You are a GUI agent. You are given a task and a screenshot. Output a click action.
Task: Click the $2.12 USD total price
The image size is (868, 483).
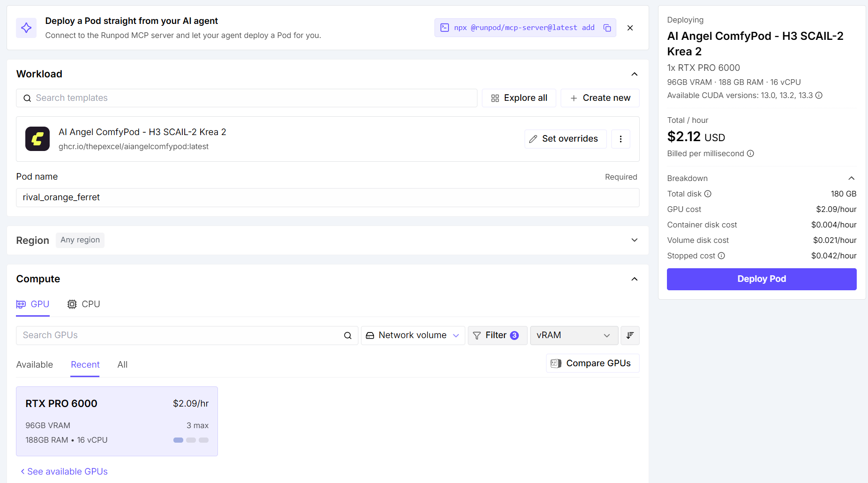[x=696, y=137]
